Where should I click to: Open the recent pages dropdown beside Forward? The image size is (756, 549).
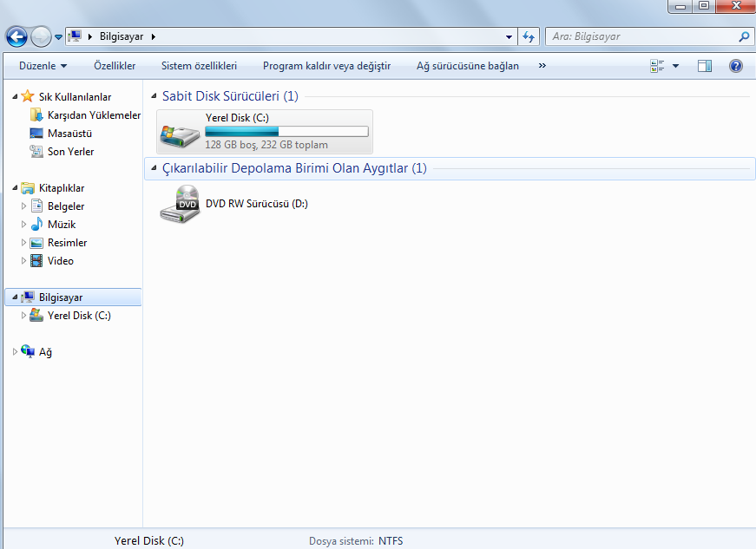click(58, 37)
